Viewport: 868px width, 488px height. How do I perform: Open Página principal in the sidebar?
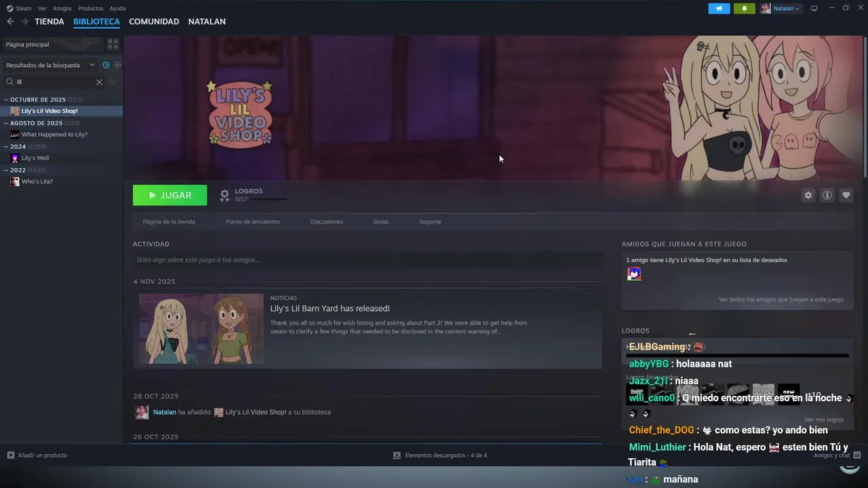pos(52,44)
